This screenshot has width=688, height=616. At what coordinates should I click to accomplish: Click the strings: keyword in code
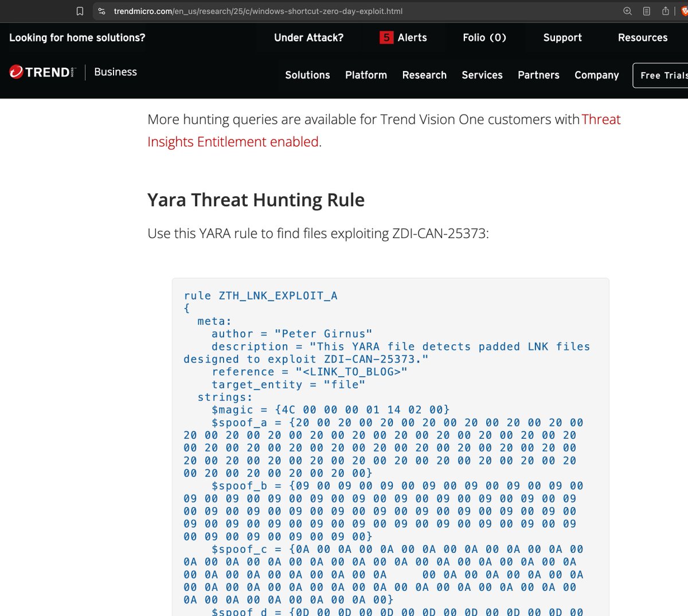coord(225,397)
